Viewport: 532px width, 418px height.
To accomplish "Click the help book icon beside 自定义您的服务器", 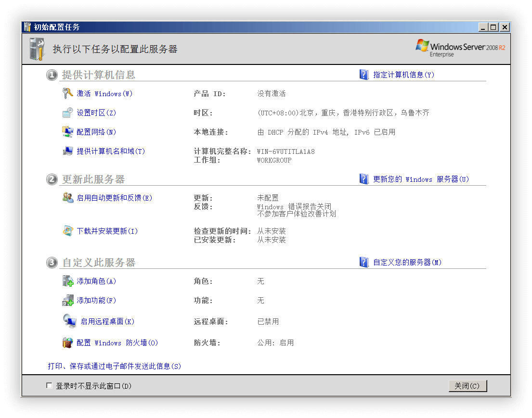I will point(363,262).
